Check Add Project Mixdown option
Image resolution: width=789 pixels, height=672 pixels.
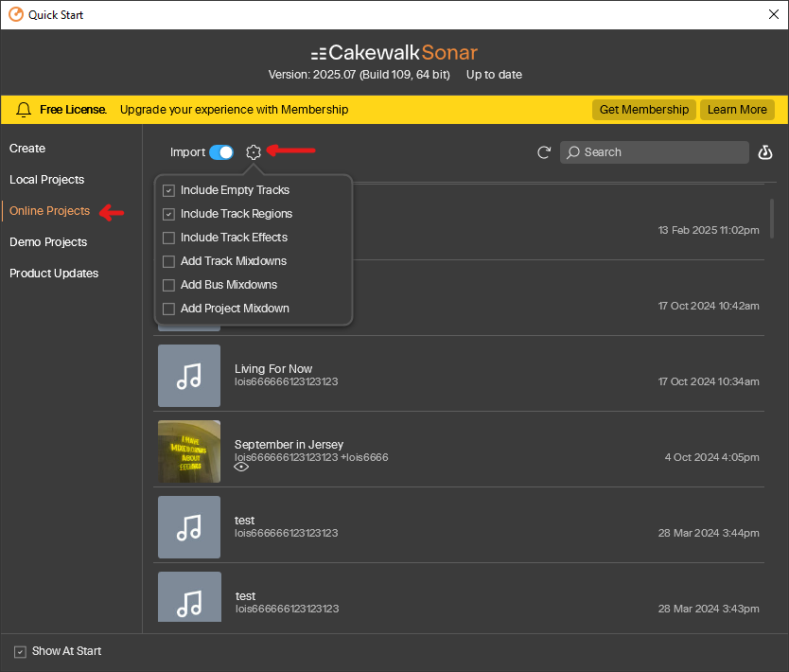coord(169,309)
